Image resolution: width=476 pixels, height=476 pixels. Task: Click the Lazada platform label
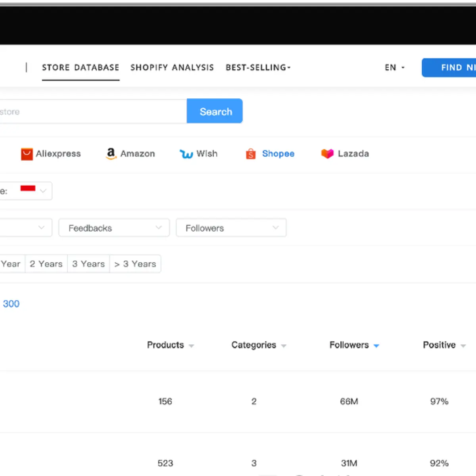click(x=353, y=154)
